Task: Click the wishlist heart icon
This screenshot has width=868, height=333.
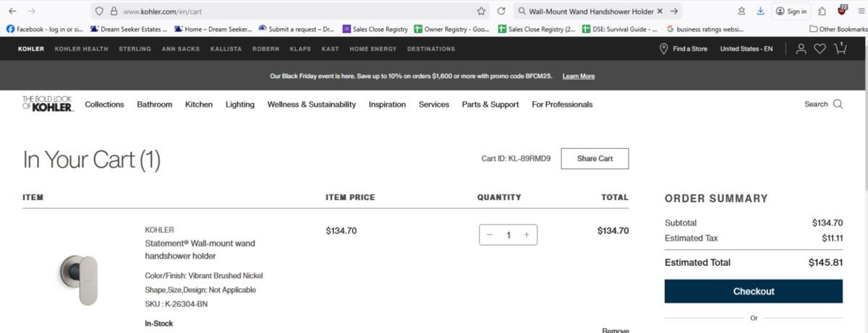Action: (x=820, y=49)
